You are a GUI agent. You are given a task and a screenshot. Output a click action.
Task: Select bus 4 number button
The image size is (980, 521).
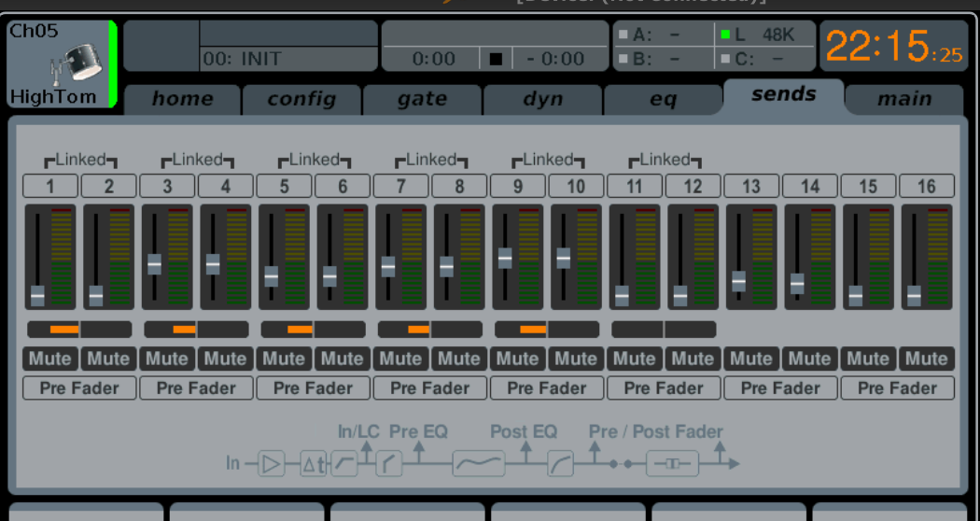pos(226,187)
